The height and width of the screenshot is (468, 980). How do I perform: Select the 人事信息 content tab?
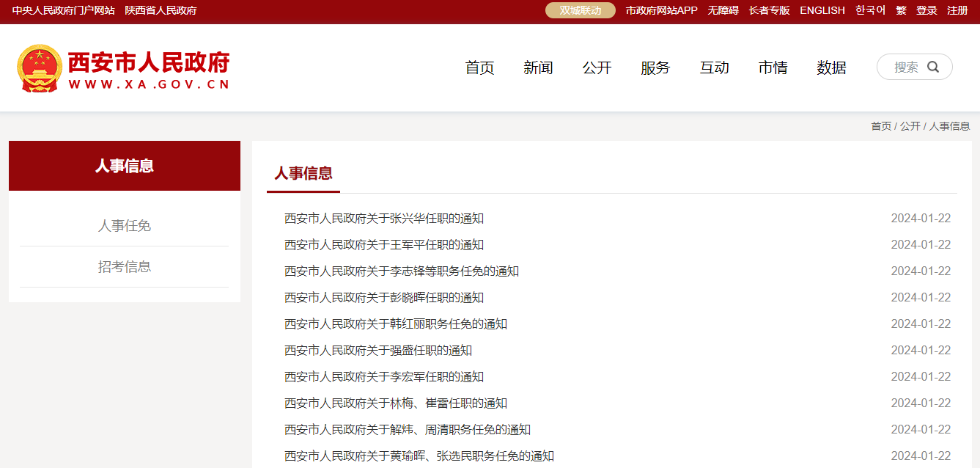(303, 174)
